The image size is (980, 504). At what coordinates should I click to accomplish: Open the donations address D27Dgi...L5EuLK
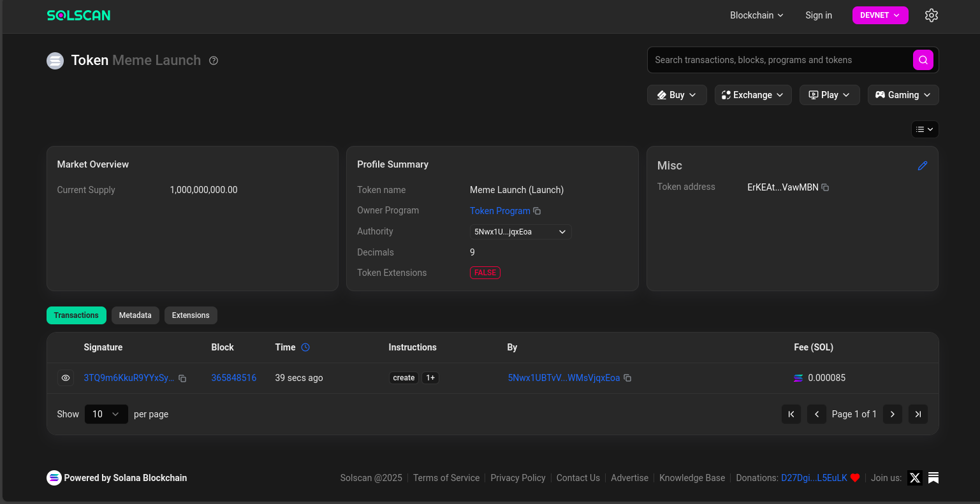pos(814,478)
